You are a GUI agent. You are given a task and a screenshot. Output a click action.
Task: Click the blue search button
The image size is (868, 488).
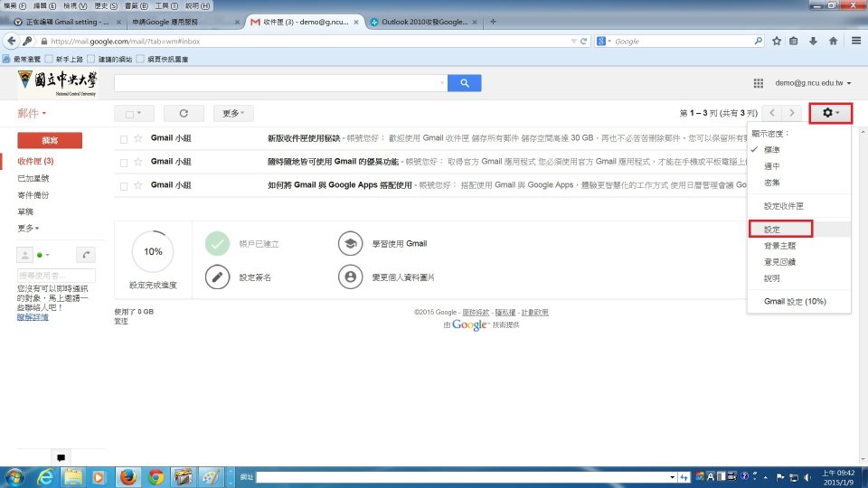click(465, 83)
